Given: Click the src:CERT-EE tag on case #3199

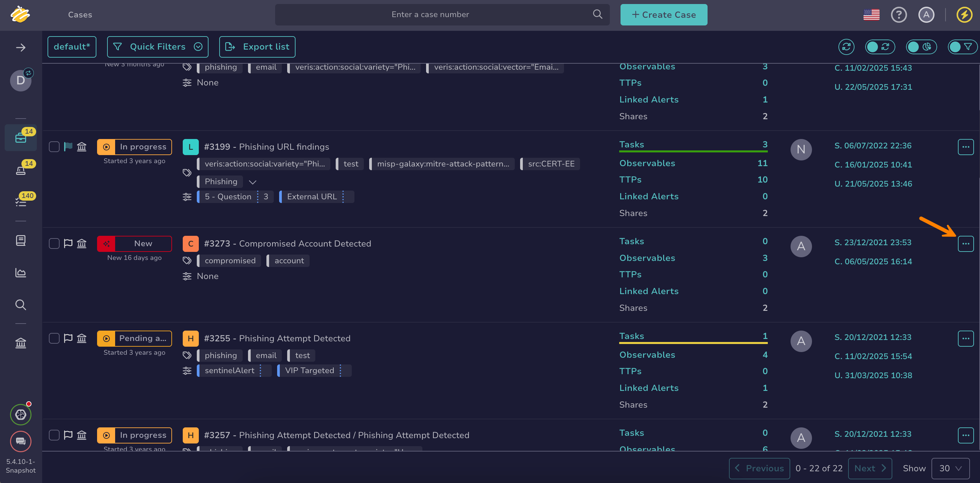Looking at the screenshot, I should click(x=550, y=164).
